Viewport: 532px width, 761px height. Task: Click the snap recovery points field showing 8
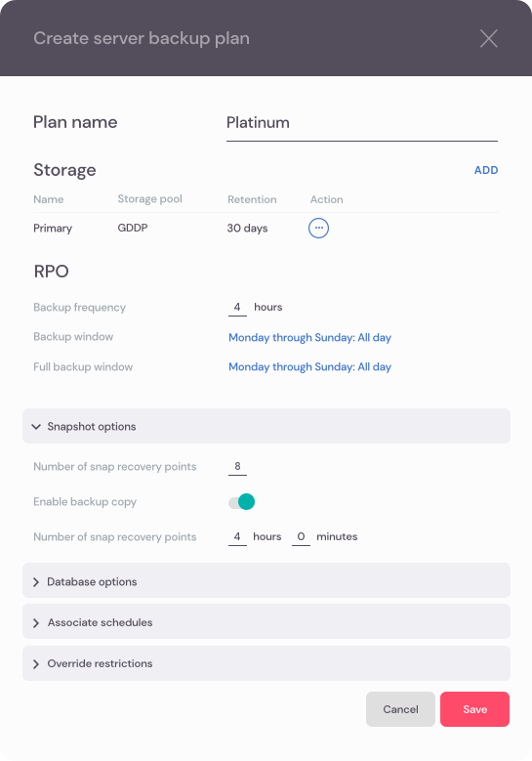pyautogui.click(x=237, y=466)
